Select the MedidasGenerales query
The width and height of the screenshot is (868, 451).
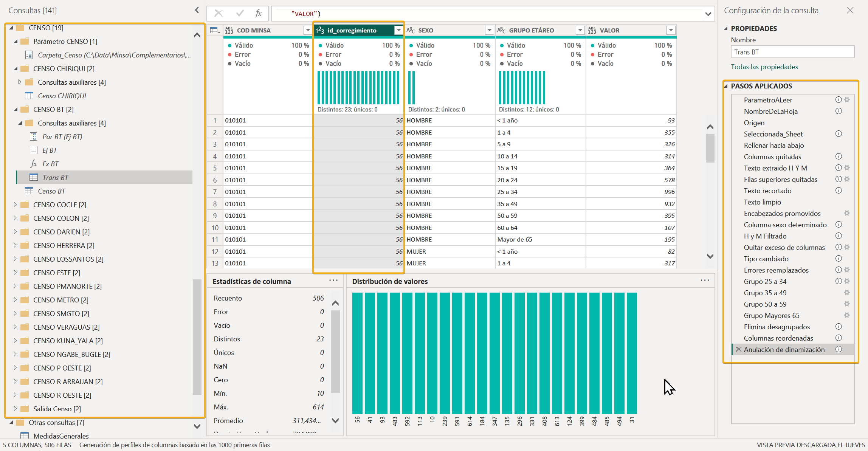coord(61,436)
